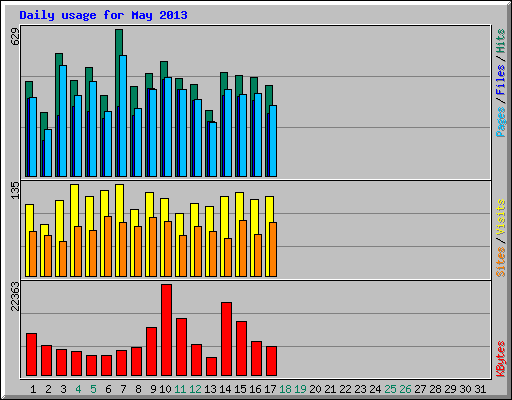Viewport: 512px width, 400px height.
Task: Select day 22 on the date axis
Action: (345, 389)
